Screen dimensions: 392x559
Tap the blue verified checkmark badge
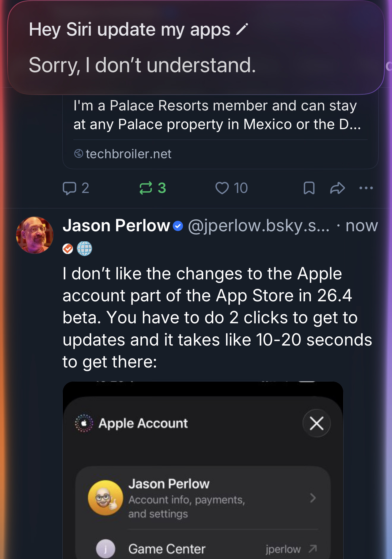click(178, 226)
